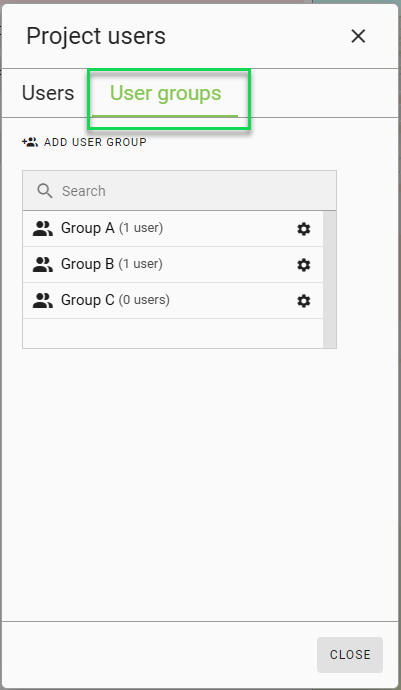Open settings gear for Group B
This screenshot has width=401, height=690.
click(304, 265)
